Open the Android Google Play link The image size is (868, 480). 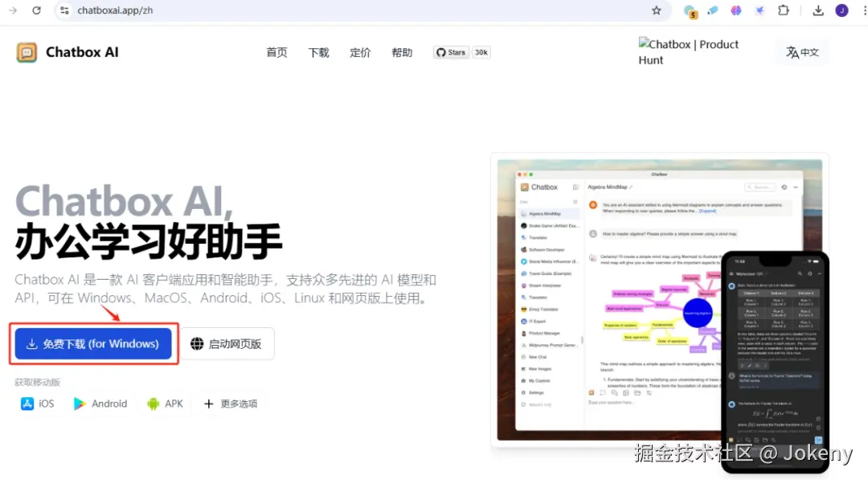coord(100,404)
